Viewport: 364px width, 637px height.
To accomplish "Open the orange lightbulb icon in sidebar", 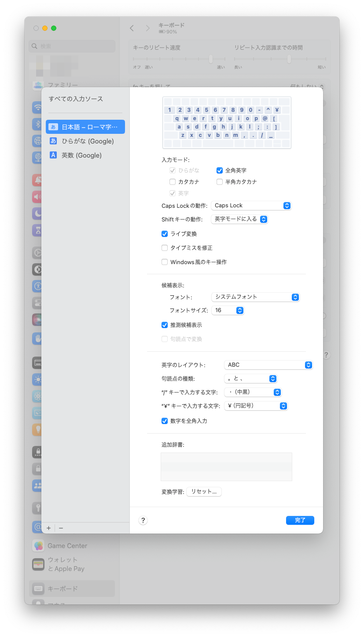I will pyautogui.click(x=38, y=429).
